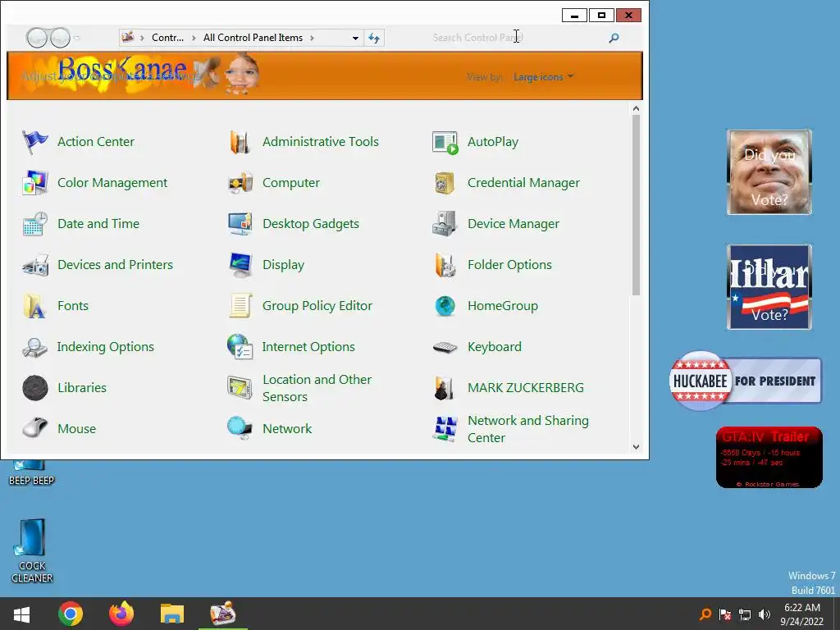Click the volume speaker tray icon
The width and height of the screenshot is (840, 630).
click(x=765, y=614)
